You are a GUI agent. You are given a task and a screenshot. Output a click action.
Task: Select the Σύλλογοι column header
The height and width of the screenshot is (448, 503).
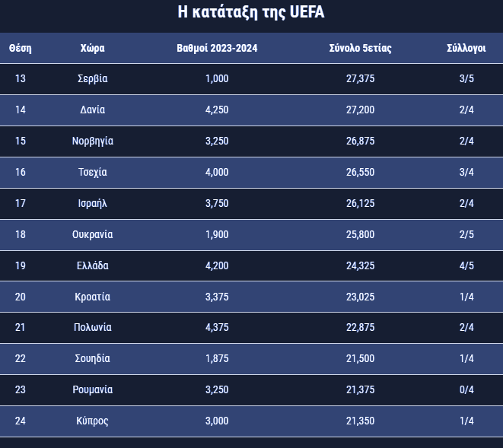[466, 48]
